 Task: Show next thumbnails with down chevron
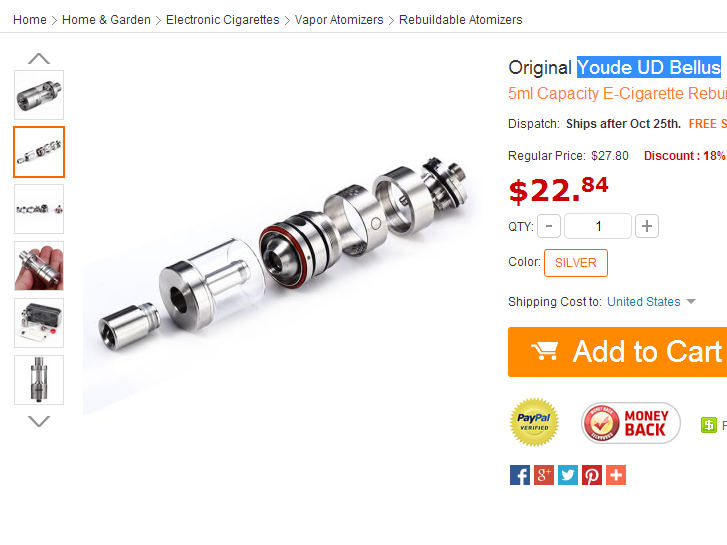coord(39,421)
